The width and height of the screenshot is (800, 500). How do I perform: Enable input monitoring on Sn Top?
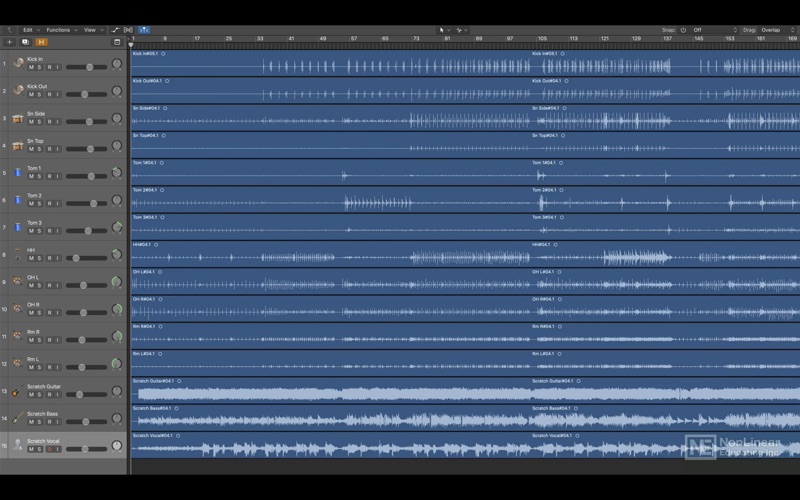[x=57, y=149]
